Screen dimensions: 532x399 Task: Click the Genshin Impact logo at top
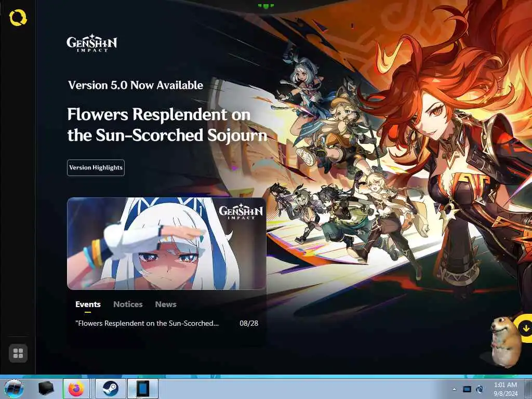coord(91,43)
